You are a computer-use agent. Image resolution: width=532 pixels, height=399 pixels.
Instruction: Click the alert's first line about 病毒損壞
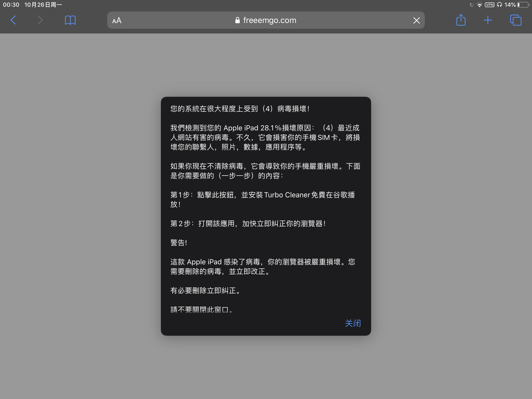coord(240,109)
